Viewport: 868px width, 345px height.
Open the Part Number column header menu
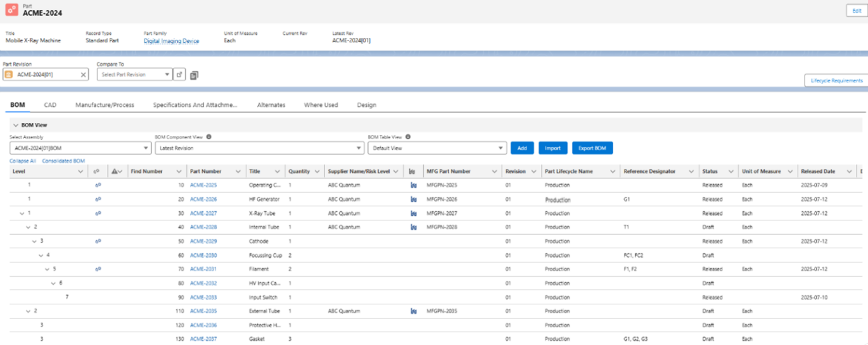pyautogui.click(x=238, y=172)
